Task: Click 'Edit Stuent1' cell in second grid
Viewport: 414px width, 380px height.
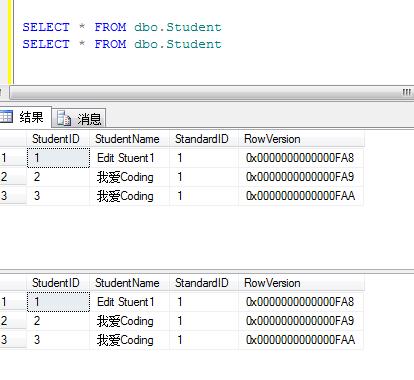Action: (x=130, y=302)
